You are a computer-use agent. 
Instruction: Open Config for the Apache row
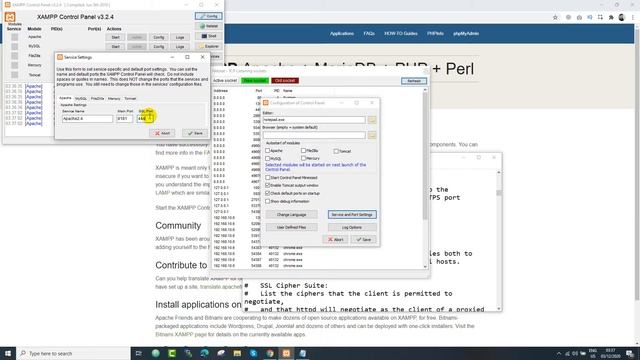coord(158,37)
